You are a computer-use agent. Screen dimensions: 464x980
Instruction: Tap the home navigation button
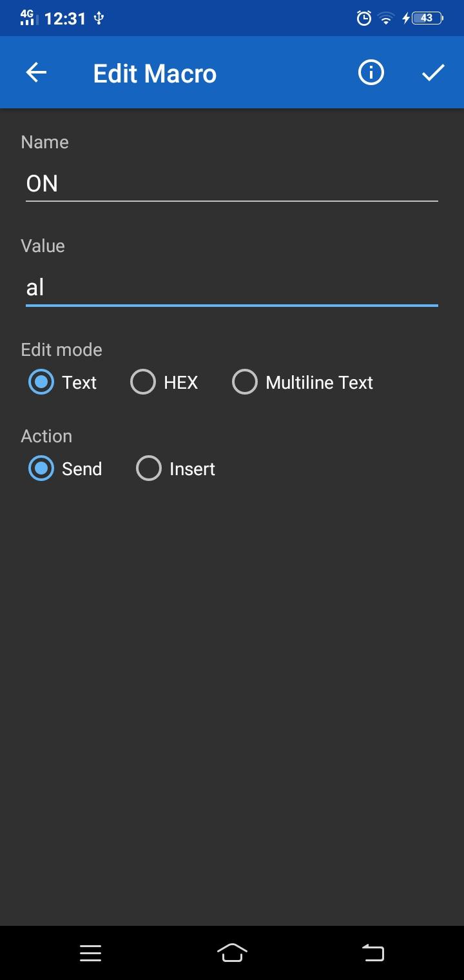click(x=232, y=953)
